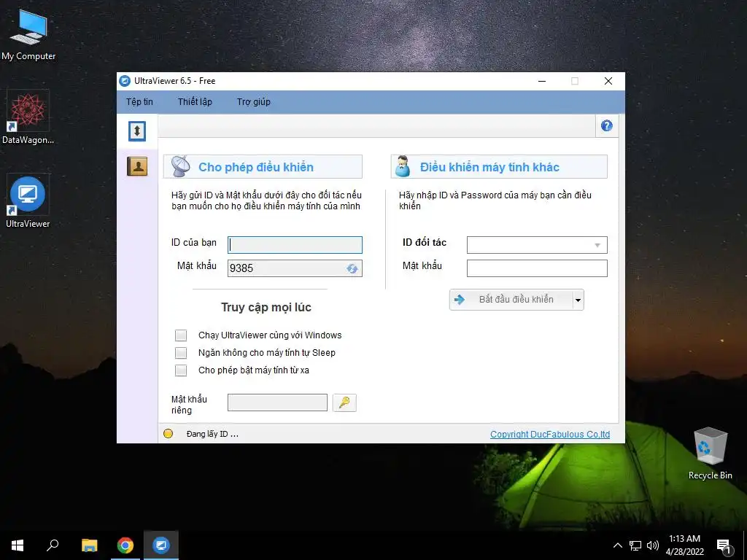Image resolution: width=747 pixels, height=560 pixels.
Task: Click the satellite dish icon
Action: [x=181, y=167]
